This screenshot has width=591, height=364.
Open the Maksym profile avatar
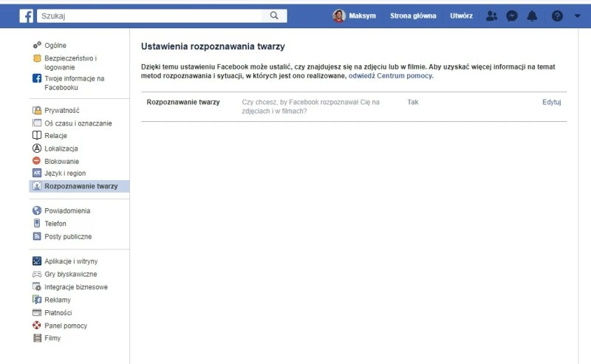pyautogui.click(x=339, y=16)
